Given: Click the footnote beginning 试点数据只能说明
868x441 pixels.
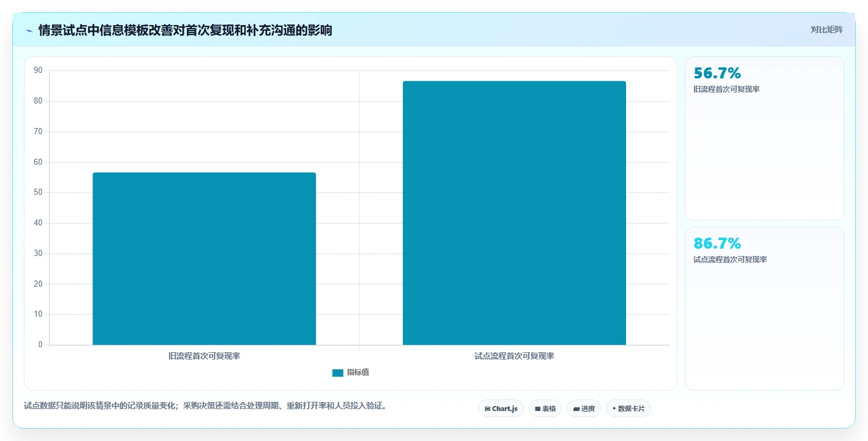Looking at the screenshot, I should (x=207, y=405).
